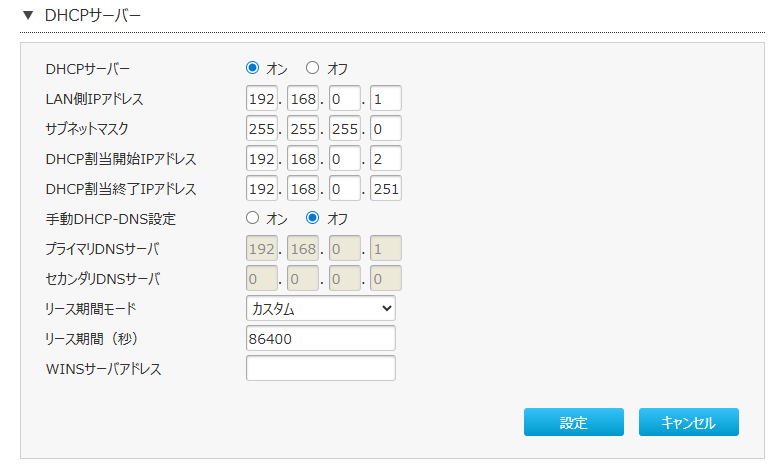Select オン for DHCPサーバー
This screenshot has width=774, height=468.
pos(252,69)
